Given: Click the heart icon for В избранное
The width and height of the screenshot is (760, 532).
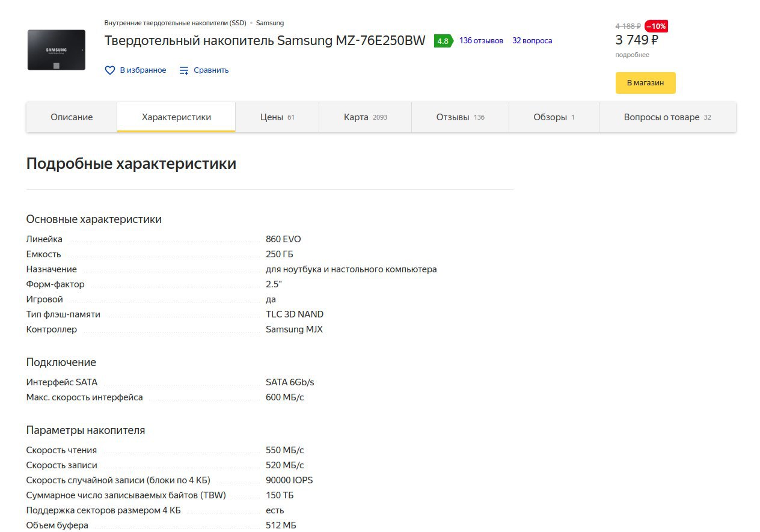Looking at the screenshot, I should (110, 70).
